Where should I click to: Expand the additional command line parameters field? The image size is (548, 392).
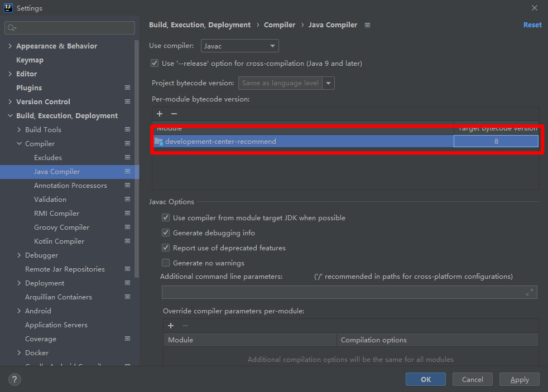coord(530,292)
